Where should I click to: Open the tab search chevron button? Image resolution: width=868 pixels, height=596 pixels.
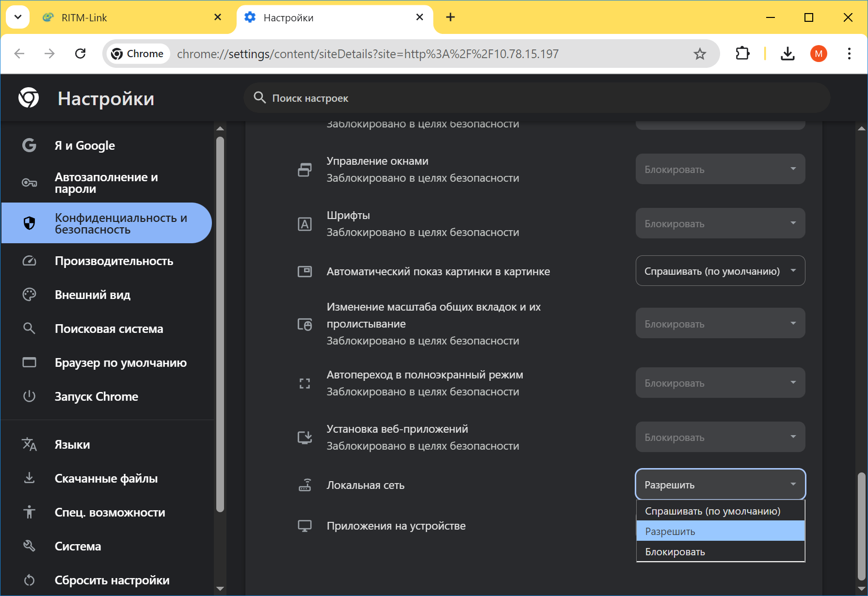click(x=18, y=17)
